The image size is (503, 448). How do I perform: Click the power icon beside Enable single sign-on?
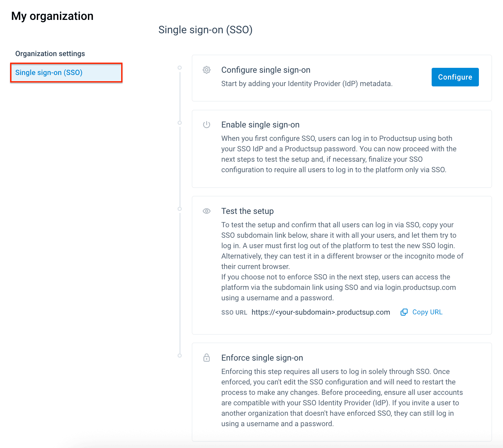point(207,125)
